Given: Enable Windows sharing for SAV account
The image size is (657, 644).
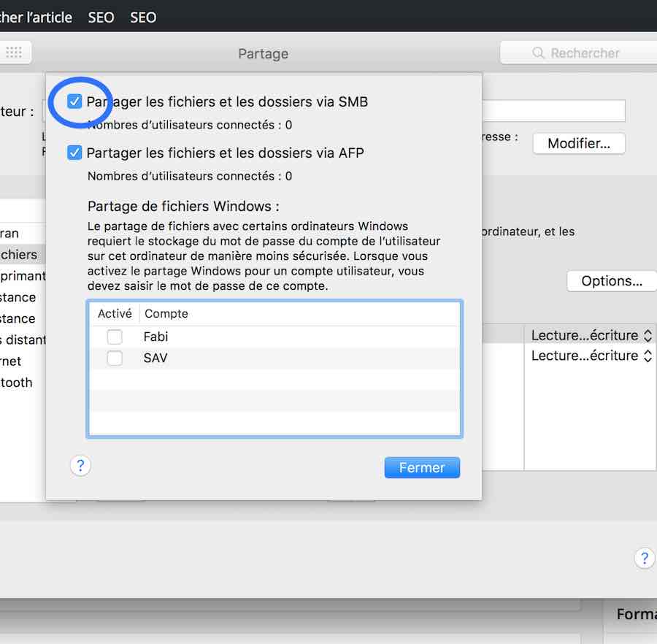Looking at the screenshot, I should pos(115,358).
